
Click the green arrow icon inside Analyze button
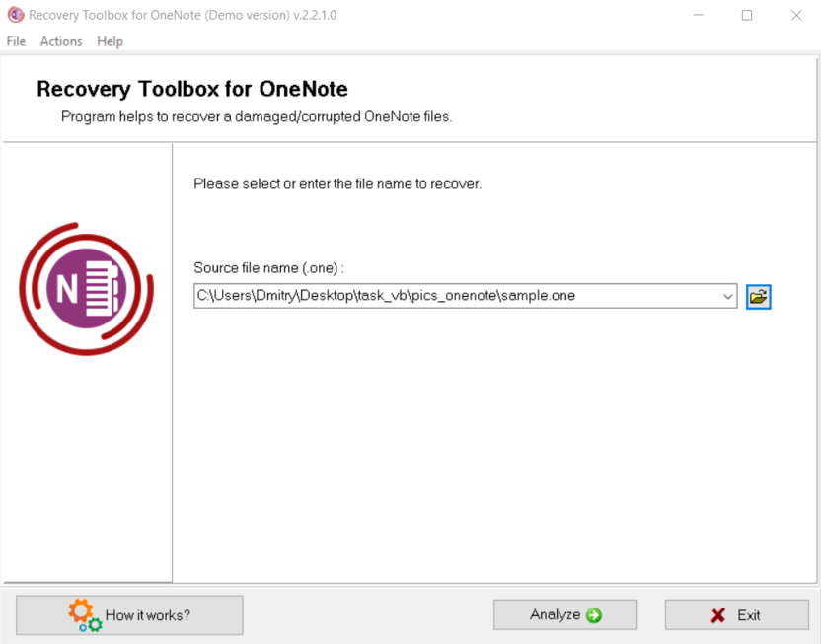tap(593, 614)
